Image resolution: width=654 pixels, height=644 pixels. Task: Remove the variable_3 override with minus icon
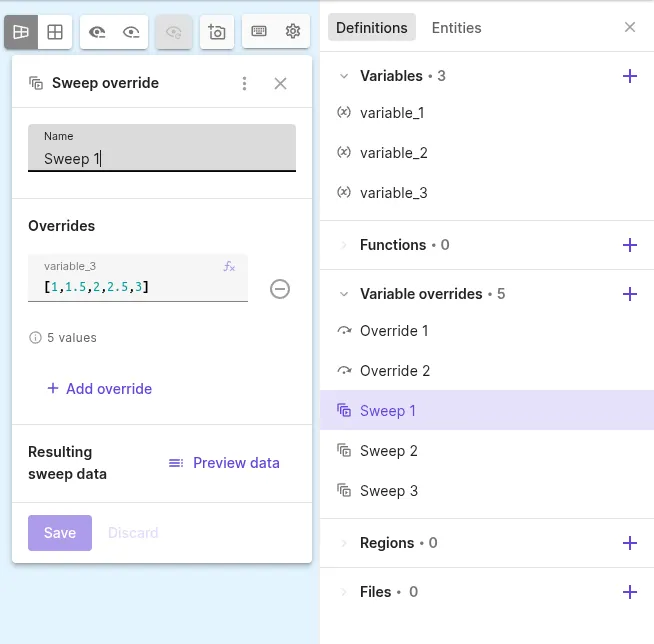(x=280, y=289)
